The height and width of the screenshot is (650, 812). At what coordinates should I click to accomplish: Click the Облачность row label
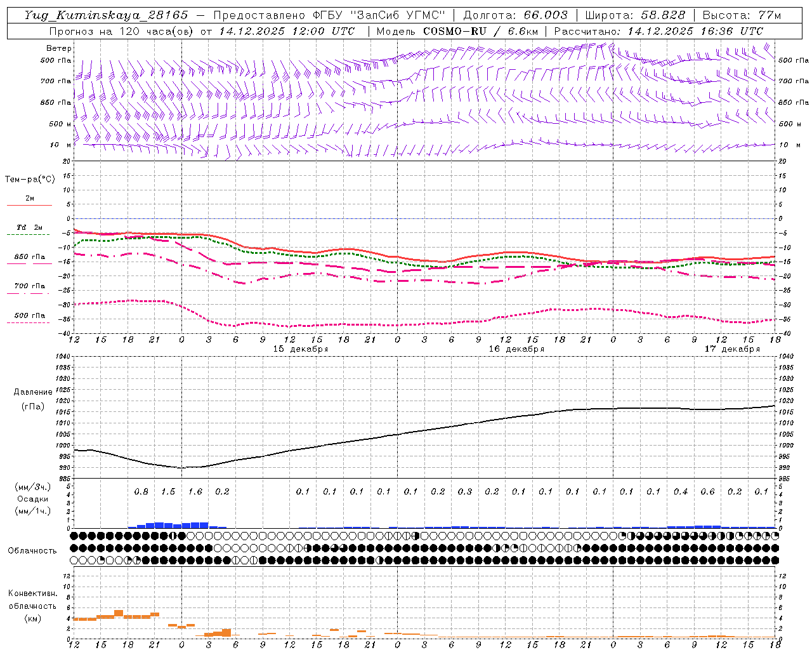click(x=32, y=551)
